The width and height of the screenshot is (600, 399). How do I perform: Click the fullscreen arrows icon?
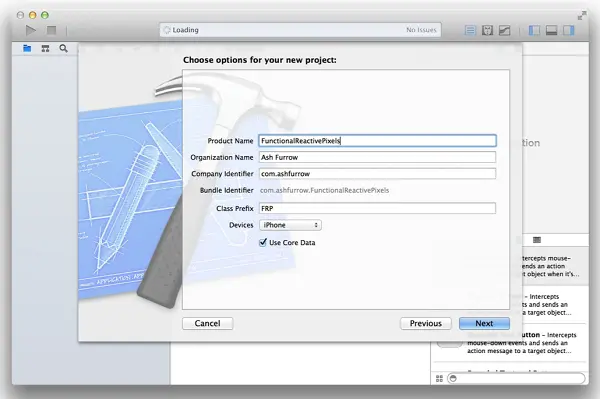click(x=582, y=16)
